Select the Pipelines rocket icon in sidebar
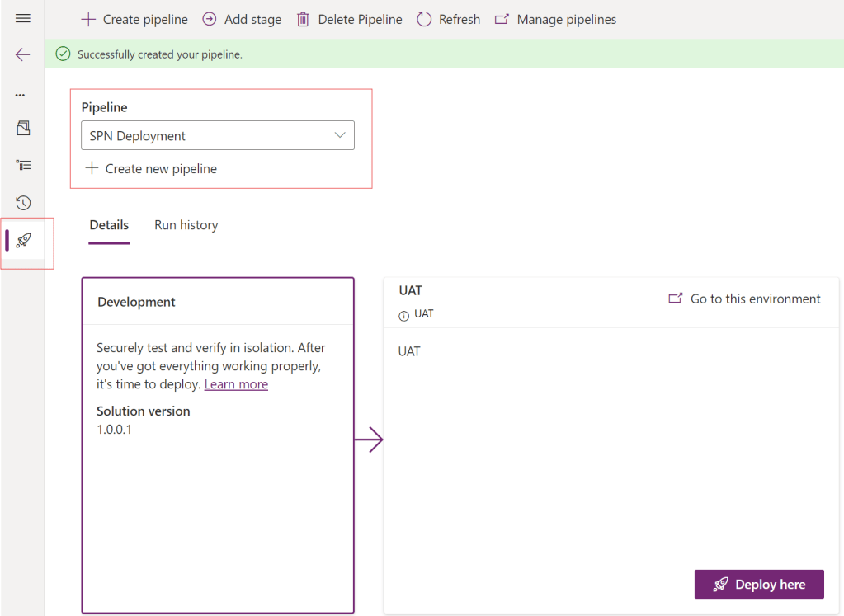 tap(24, 240)
